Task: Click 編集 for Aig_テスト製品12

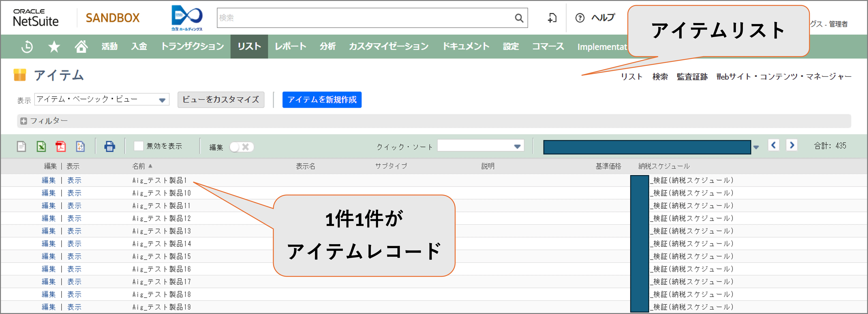Action: click(x=49, y=218)
